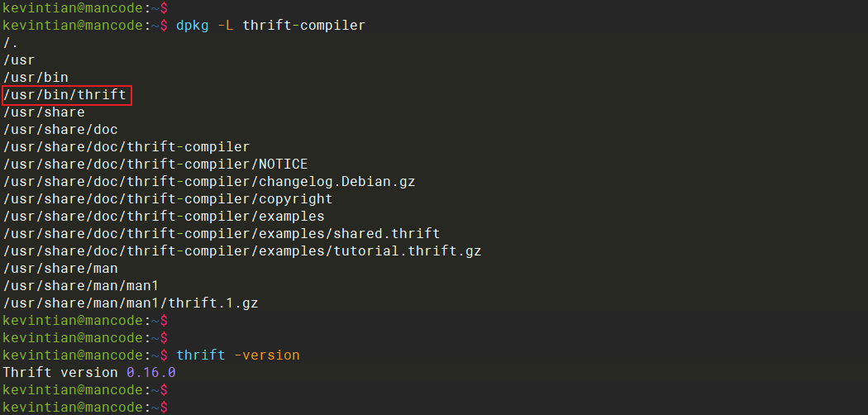Click the "/." root output line
The image size is (868, 415).
(11, 42)
